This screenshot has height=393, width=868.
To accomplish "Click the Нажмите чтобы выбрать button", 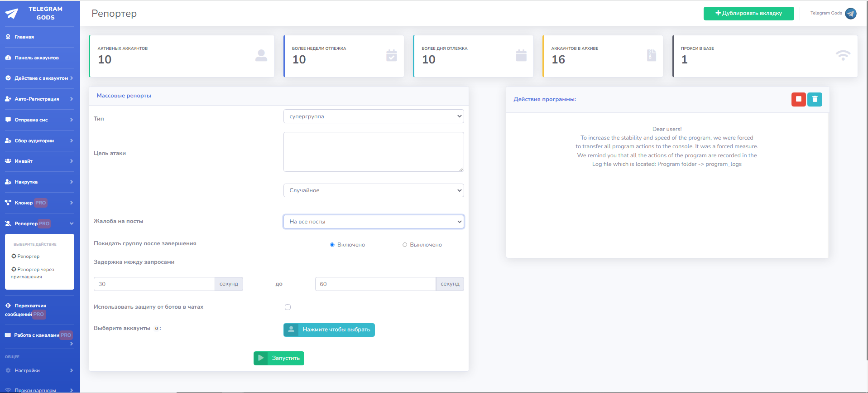I will (x=329, y=330).
